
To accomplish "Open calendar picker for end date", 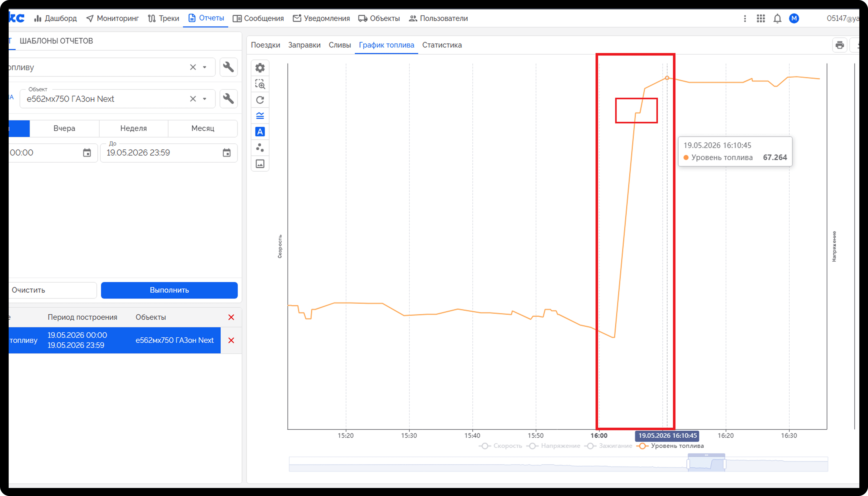I will pos(227,153).
